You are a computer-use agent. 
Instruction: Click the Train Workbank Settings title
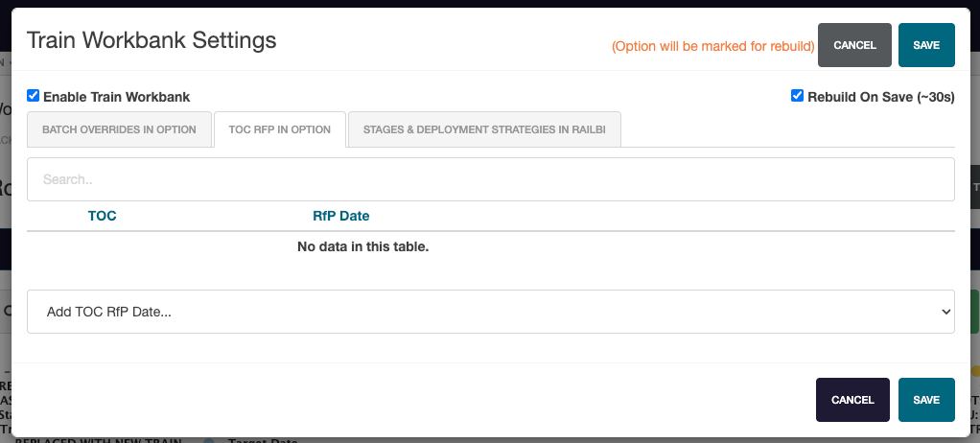click(152, 40)
